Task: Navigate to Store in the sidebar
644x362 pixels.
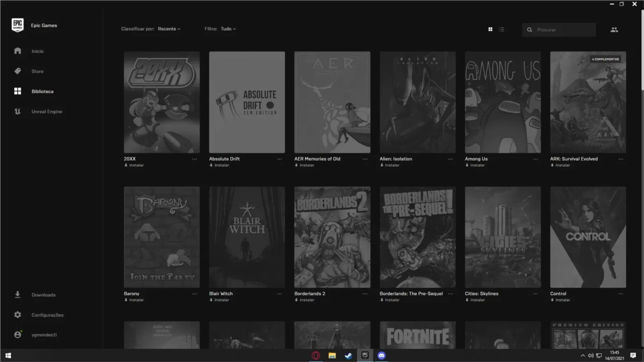Action: coord(38,71)
